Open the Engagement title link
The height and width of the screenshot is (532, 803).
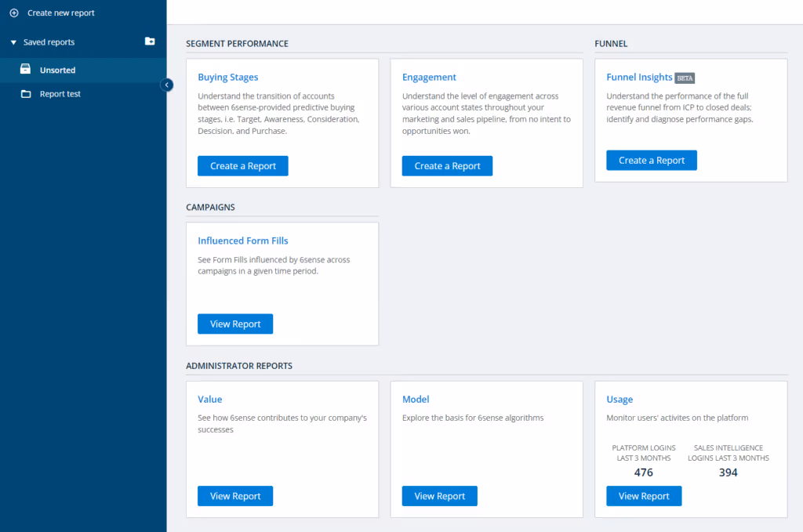[429, 78]
